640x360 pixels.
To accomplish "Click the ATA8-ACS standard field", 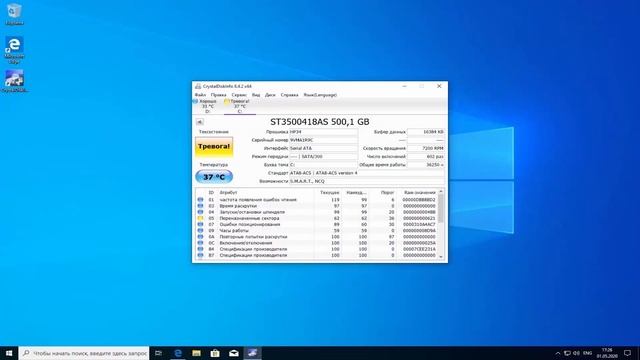I will tap(367, 173).
